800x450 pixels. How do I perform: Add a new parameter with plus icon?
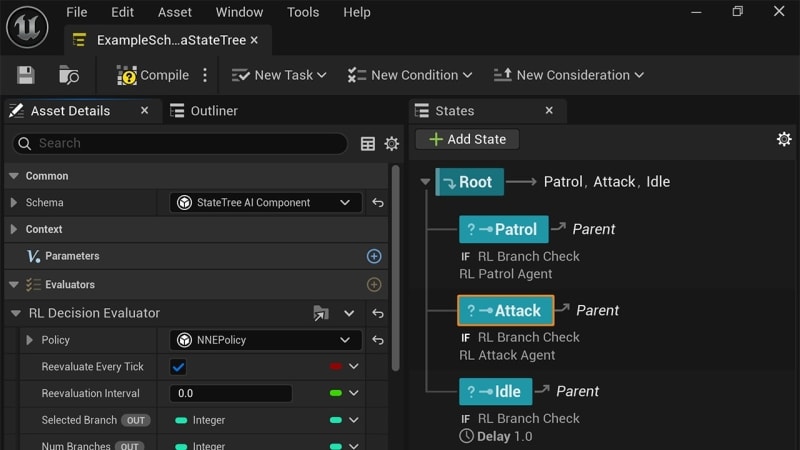click(374, 256)
